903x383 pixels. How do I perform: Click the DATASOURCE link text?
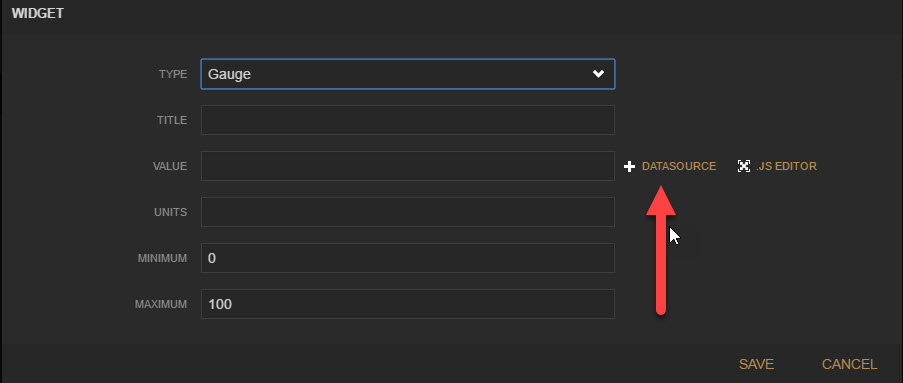[x=678, y=166]
